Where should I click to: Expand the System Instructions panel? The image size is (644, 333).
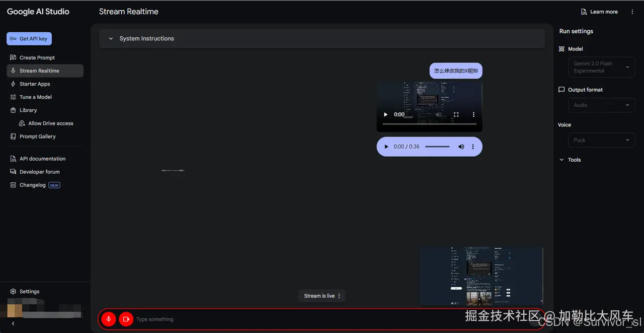[x=322, y=39]
